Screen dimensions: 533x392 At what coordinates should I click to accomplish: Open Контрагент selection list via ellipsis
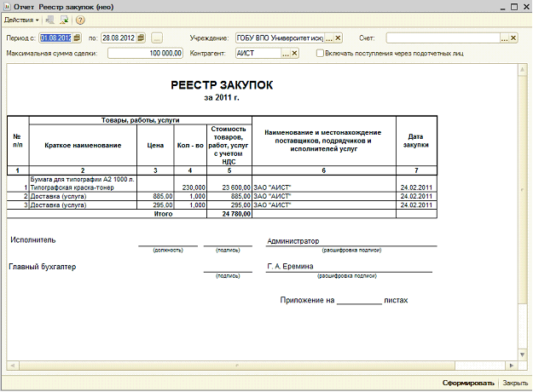286,54
